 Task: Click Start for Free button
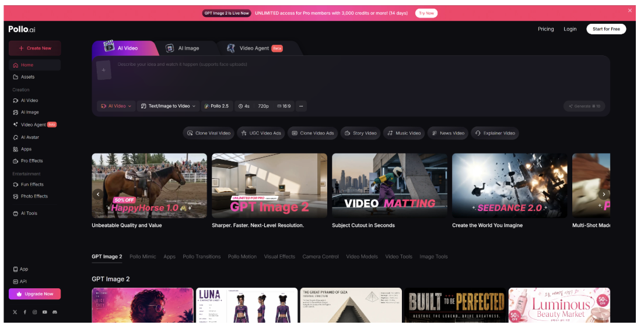[606, 29]
